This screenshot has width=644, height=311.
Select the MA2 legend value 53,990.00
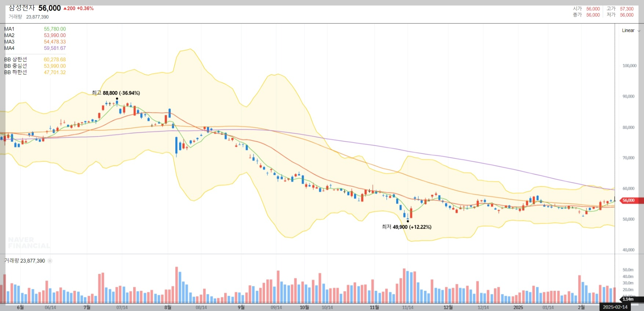[x=55, y=35]
